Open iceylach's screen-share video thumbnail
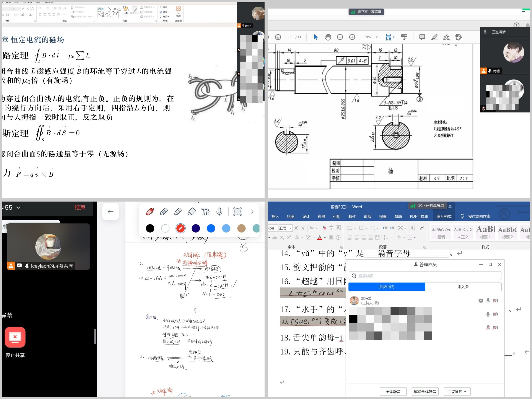Image resolution: width=532 pixels, height=399 pixels. (48, 247)
